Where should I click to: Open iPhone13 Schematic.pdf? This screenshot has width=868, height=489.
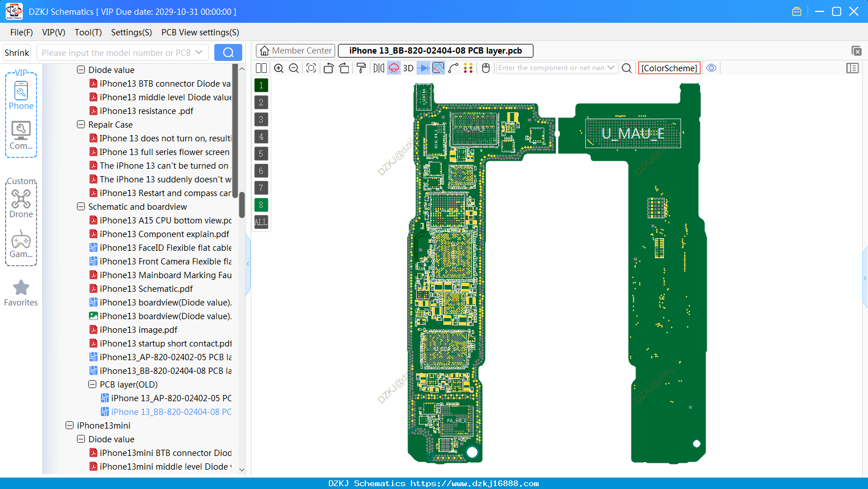[x=146, y=289]
